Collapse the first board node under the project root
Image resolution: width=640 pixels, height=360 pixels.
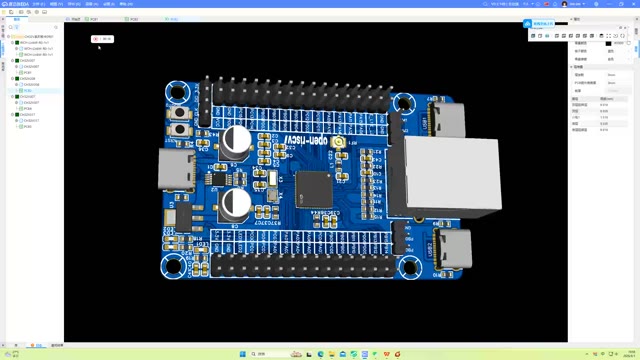(12, 42)
